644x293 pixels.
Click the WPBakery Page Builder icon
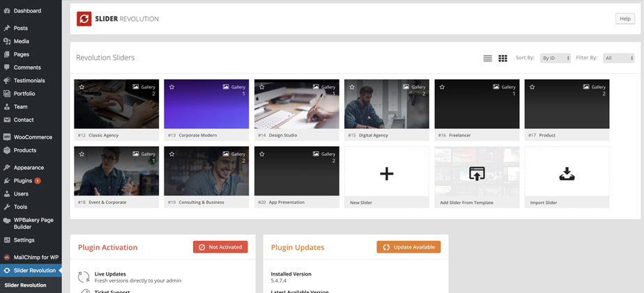point(6,221)
